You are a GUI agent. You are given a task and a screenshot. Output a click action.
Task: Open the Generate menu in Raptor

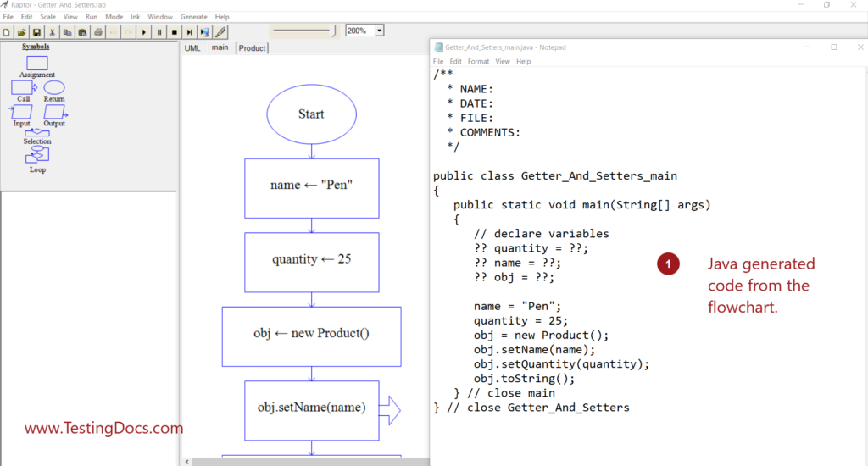pyautogui.click(x=193, y=17)
